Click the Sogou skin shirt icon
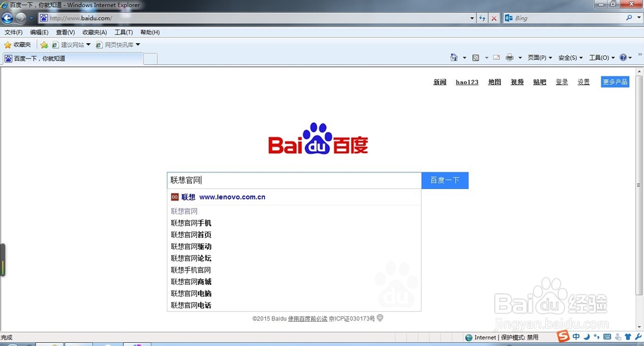Screen dimensions: 644x346 click(x=628, y=336)
